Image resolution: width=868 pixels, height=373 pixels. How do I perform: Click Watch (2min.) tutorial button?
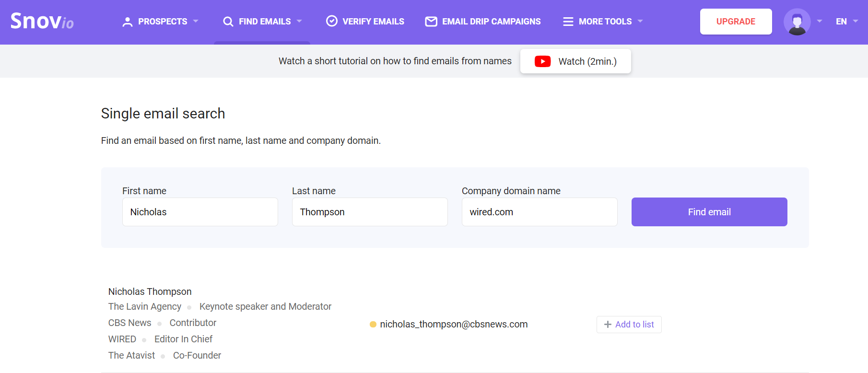click(x=575, y=61)
